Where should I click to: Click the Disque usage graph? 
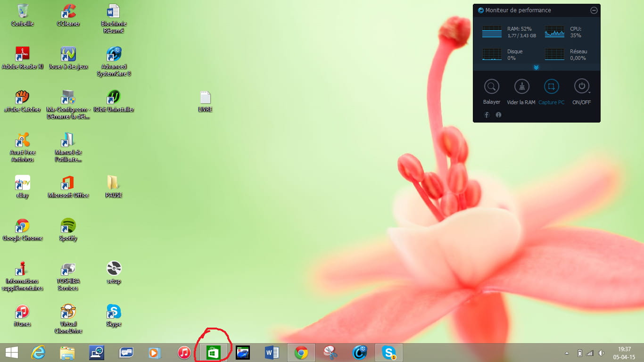(x=492, y=54)
